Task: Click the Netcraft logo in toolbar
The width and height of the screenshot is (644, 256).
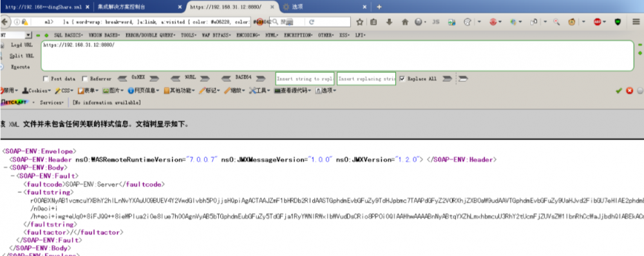Action: point(15,103)
